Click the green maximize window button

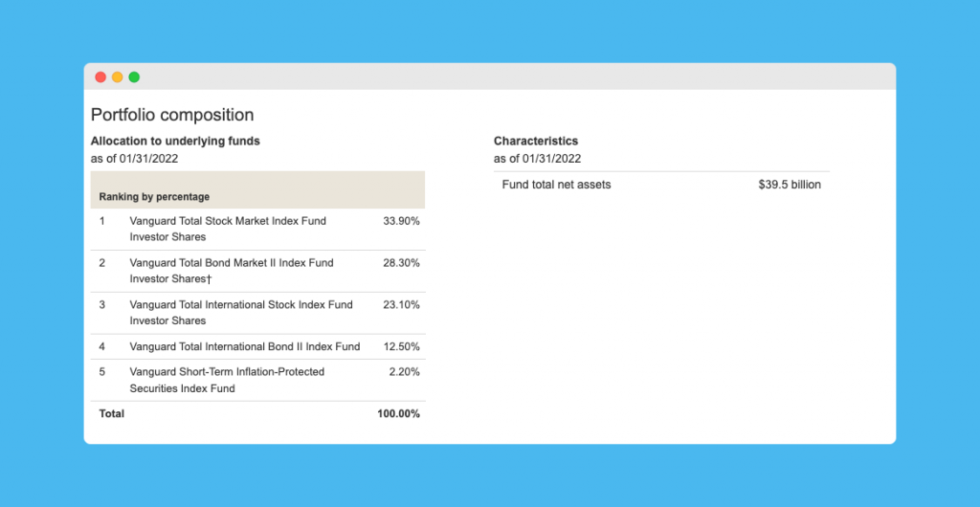coord(134,77)
